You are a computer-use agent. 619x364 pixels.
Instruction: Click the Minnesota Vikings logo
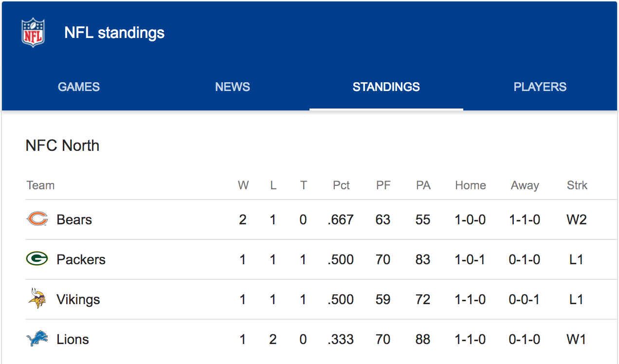pos(37,299)
